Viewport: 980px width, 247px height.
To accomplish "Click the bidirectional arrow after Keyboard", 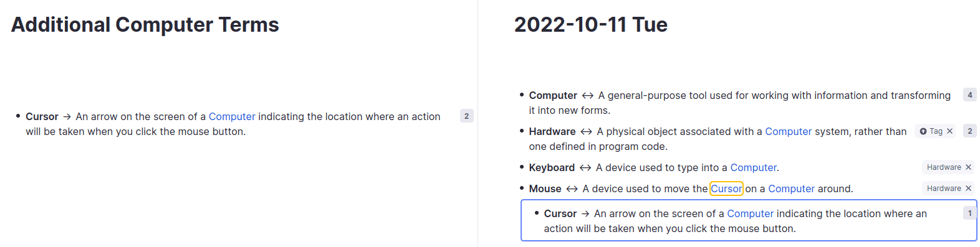I will coord(585,168).
